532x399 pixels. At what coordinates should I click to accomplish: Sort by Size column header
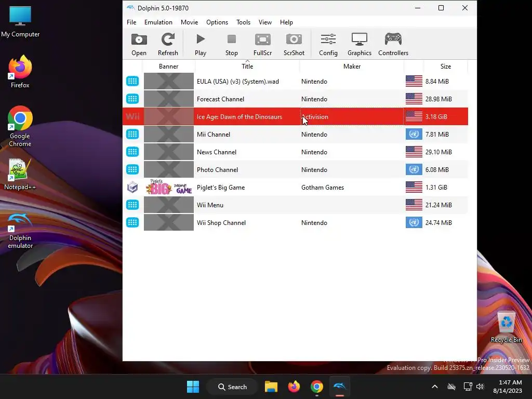(445, 66)
